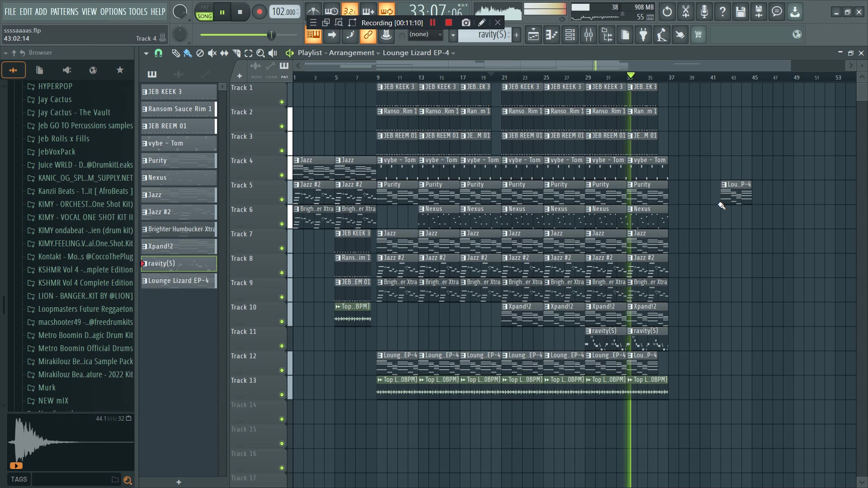Select the paint brush tool
Screen dimensions: 868x488
point(187,53)
